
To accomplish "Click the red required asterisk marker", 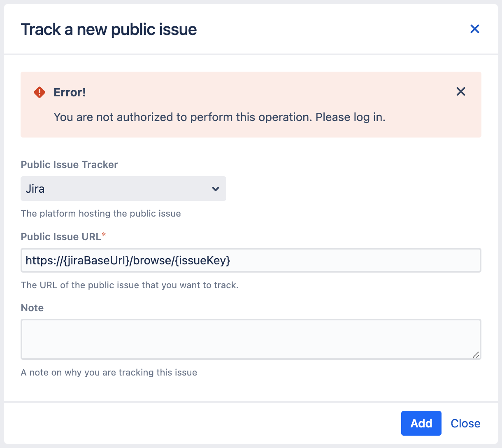I will pos(104,235).
